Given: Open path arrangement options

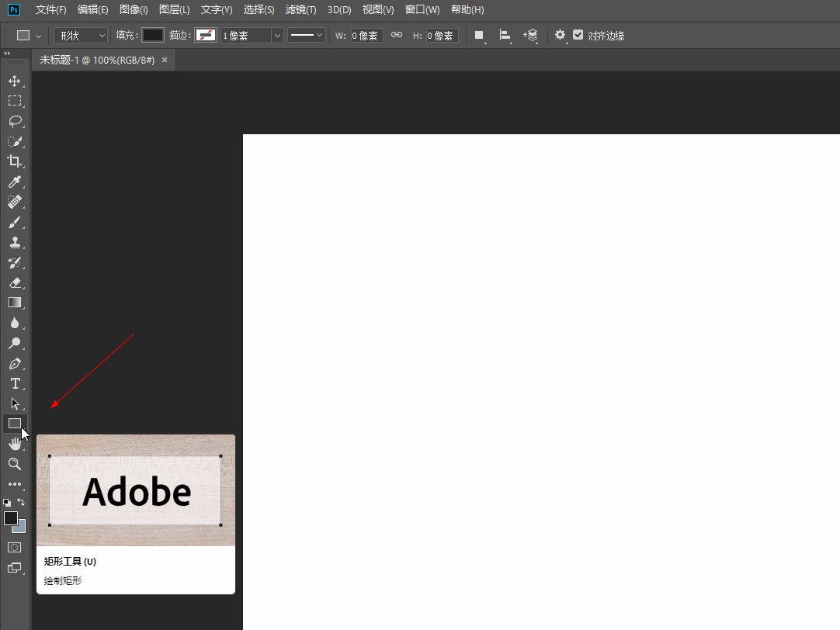Looking at the screenshot, I should [x=531, y=36].
